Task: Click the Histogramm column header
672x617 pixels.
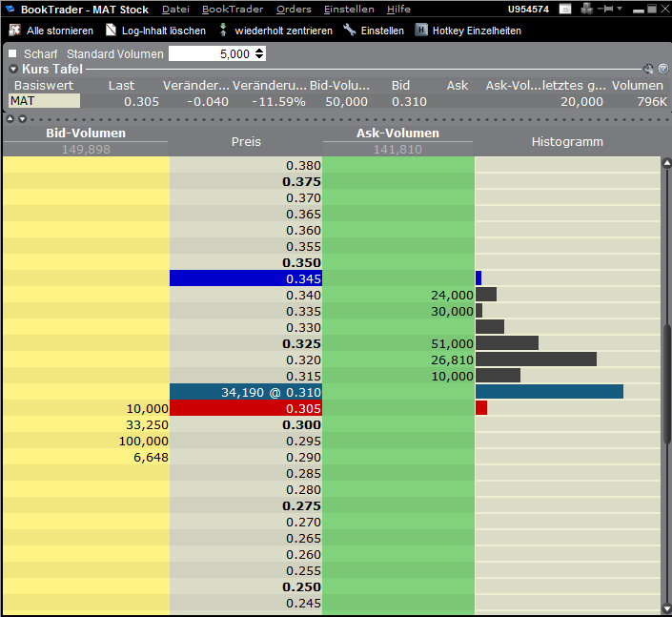Action: click(567, 141)
